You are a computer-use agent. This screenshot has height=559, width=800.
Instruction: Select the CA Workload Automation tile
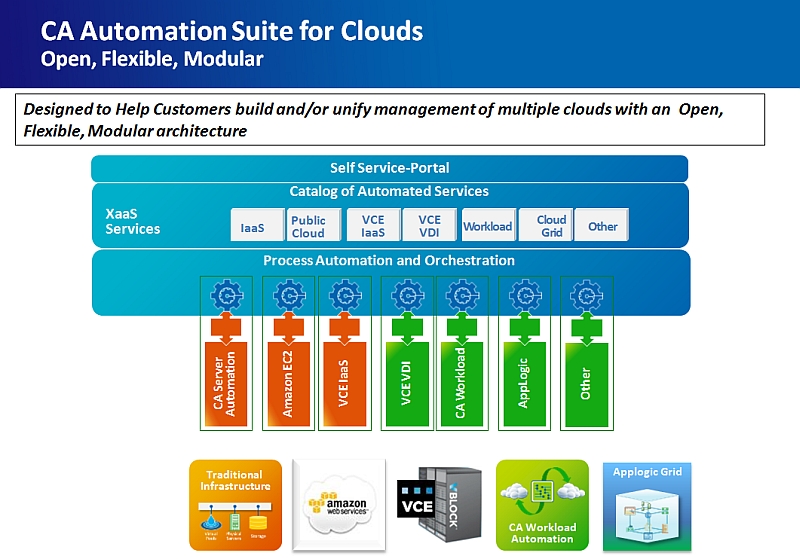coord(542,505)
